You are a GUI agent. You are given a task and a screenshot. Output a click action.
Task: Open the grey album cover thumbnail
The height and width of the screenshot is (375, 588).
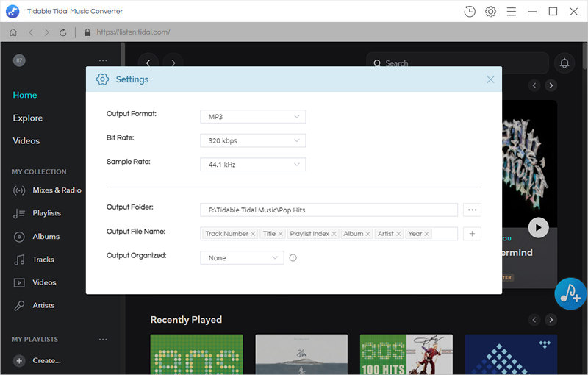coord(301,354)
